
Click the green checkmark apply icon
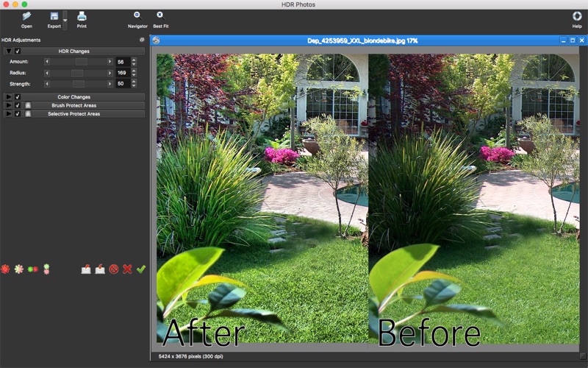pyautogui.click(x=141, y=269)
